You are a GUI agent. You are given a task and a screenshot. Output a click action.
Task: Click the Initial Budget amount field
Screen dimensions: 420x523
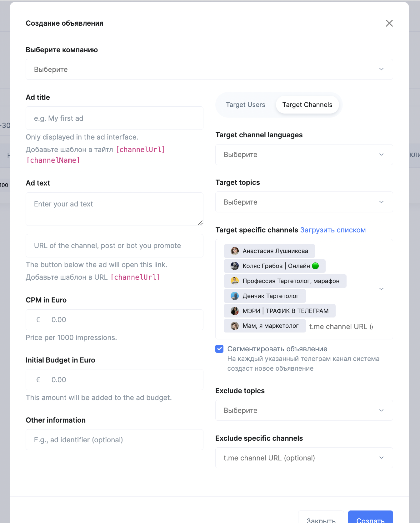coord(125,380)
